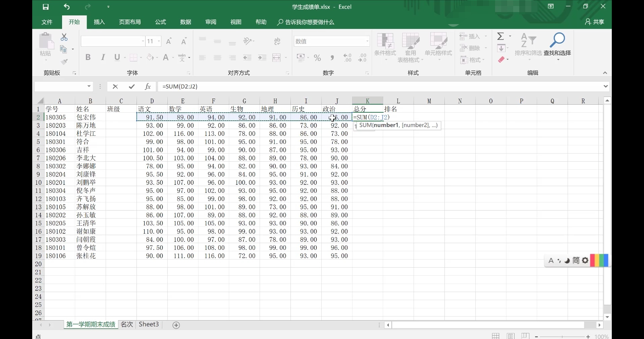This screenshot has width=644, height=339.
Task: Open Insert Function fx dialog
Action: tap(148, 87)
